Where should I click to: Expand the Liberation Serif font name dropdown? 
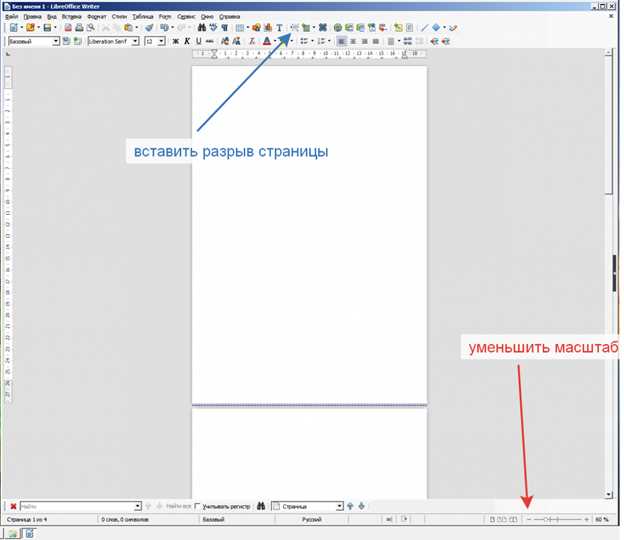(x=135, y=41)
